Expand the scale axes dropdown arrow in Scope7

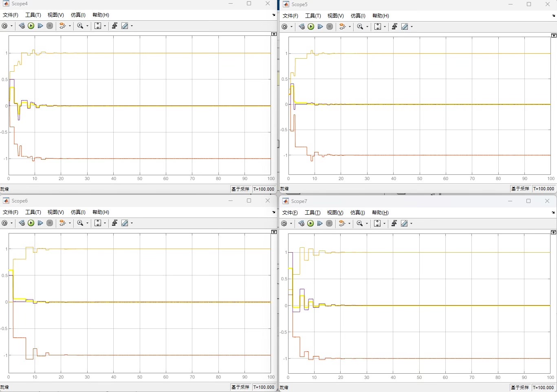384,223
